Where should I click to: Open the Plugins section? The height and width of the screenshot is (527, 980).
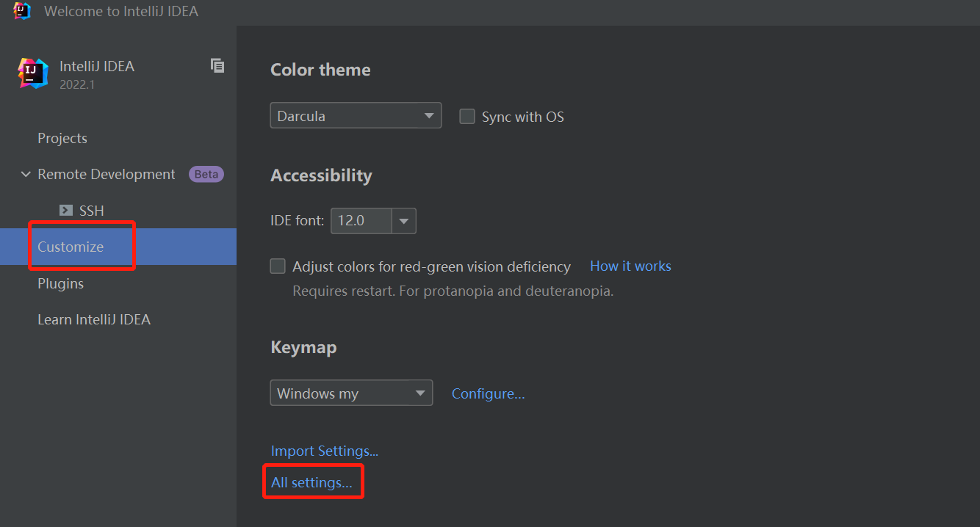click(x=60, y=284)
